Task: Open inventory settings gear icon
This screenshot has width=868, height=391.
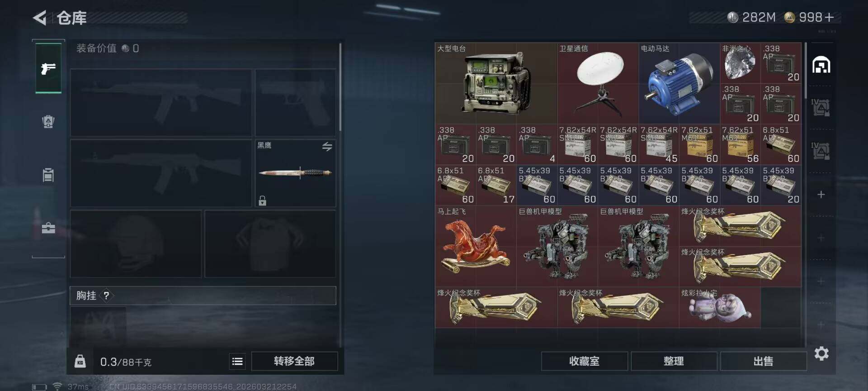Action: pos(821,353)
